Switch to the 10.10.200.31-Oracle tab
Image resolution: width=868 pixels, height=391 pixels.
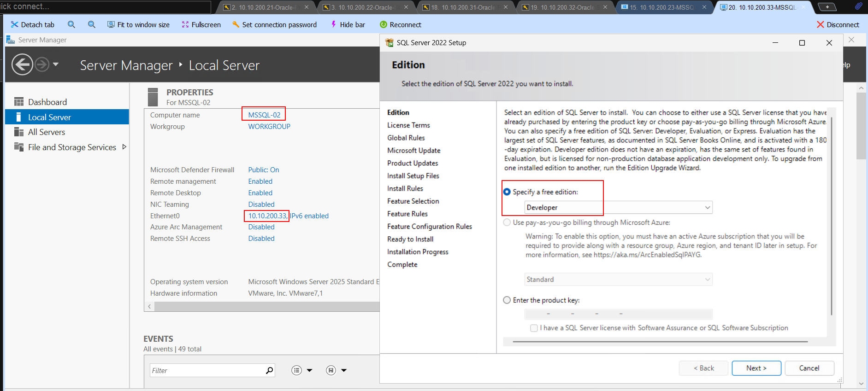[466, 7]
